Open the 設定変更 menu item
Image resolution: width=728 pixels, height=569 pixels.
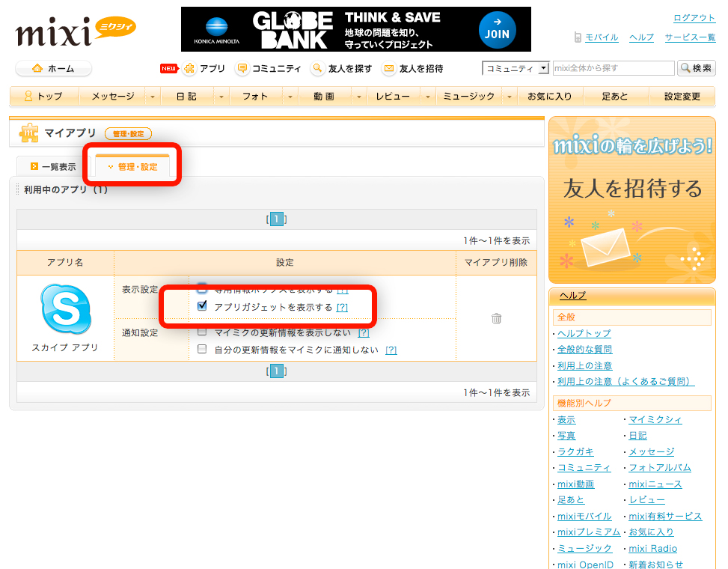pyautogui.click(x=682, y=96)
